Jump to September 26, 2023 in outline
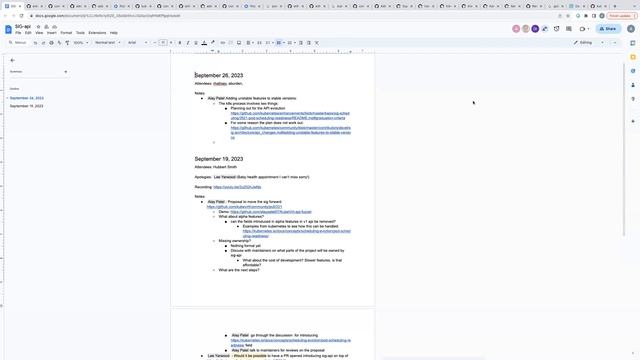Screen dimensions: 640x360 coord(27,98)
